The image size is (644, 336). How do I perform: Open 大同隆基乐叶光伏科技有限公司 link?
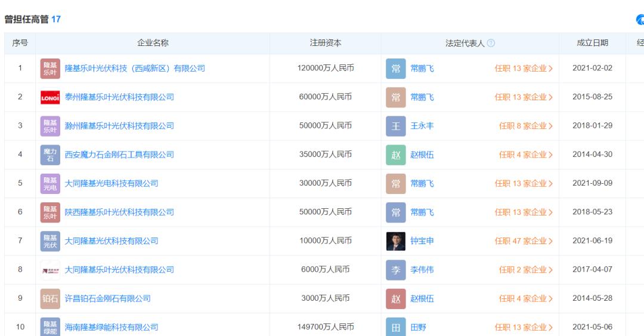click(x=119, y=270)
